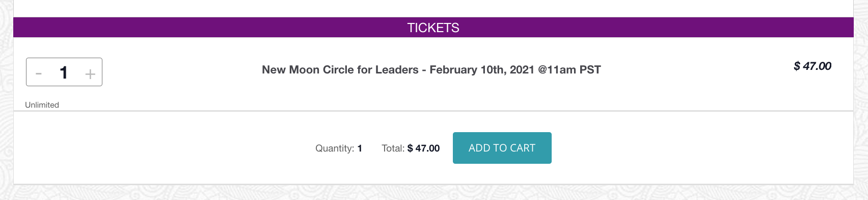Add the ticket to cart
868x200 pixels.
(x=502, y=148)
